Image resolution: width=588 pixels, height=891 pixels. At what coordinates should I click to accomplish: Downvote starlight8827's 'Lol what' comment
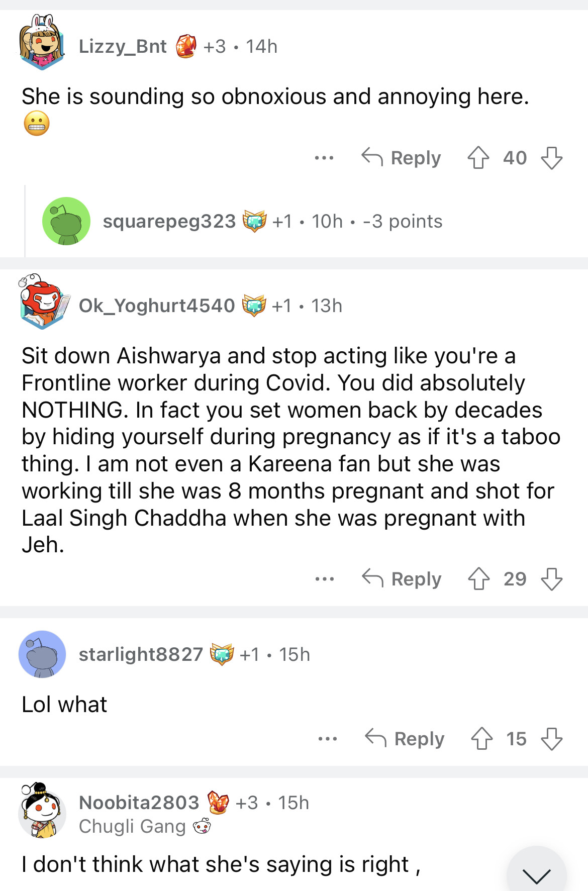click(551, 739)
